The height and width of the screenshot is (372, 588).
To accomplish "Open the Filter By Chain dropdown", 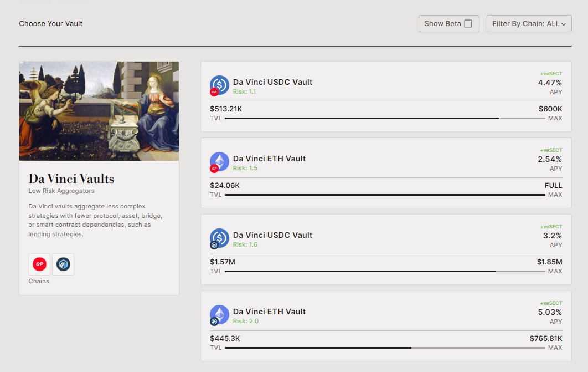I will pyautogui.click(x=529, y=24).
